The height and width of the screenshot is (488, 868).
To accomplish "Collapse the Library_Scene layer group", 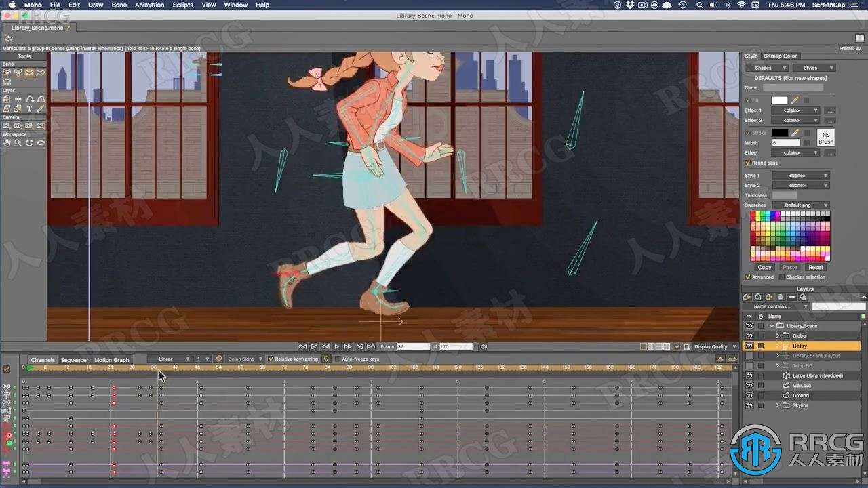I will [x=771, y=326].
